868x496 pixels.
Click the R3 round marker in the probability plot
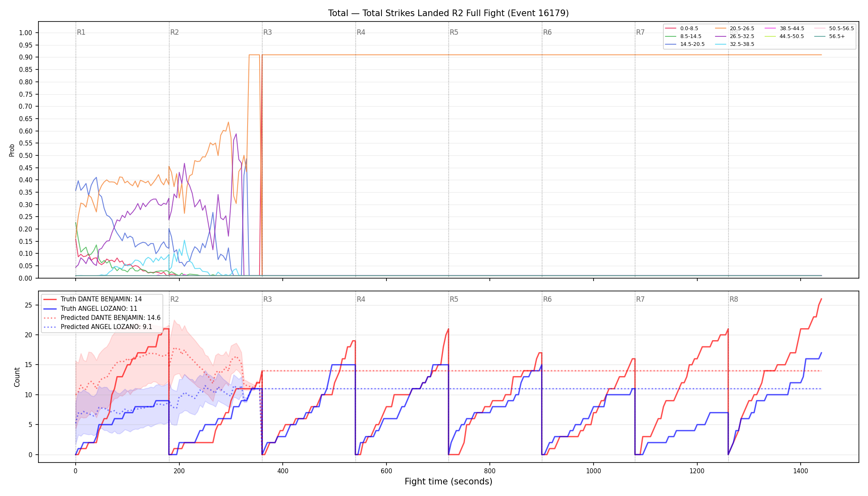point(267,32)
